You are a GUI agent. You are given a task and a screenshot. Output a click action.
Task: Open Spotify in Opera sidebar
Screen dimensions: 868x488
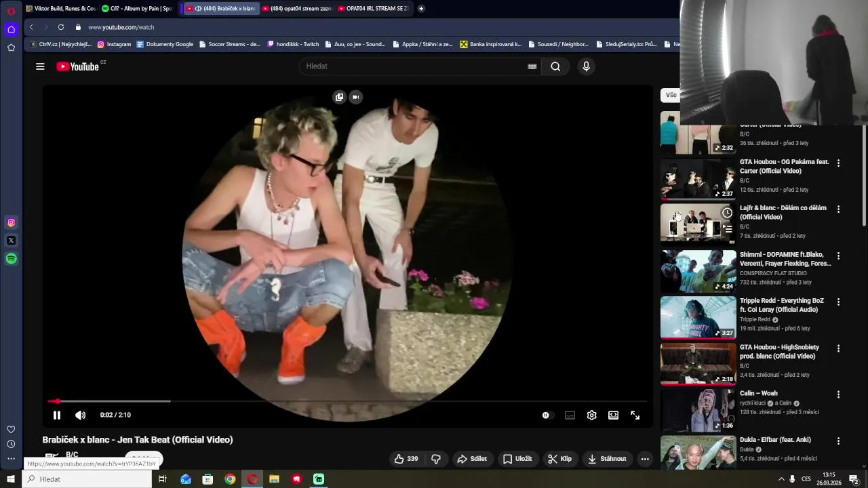(11, 259)
